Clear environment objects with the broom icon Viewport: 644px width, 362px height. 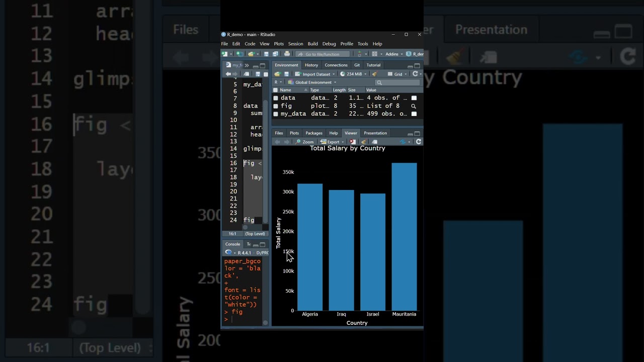click(x=374, y=74)
